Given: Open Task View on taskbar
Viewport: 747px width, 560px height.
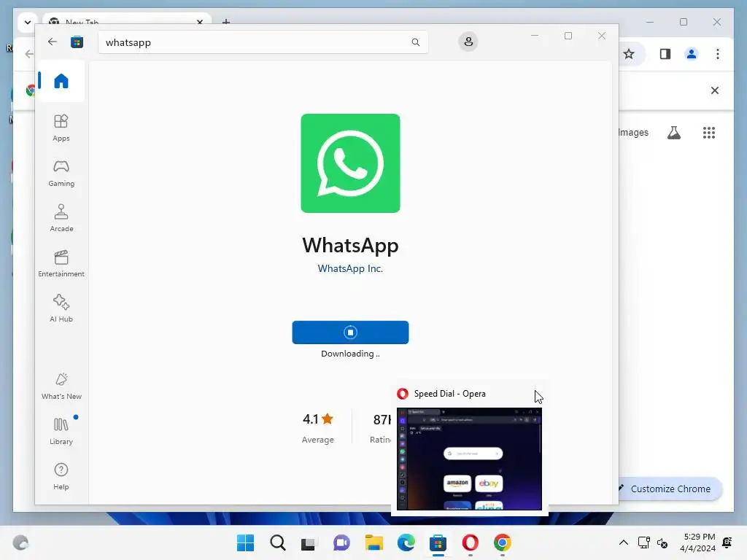Looking at the screenshot, I should [x=309, y=542].
